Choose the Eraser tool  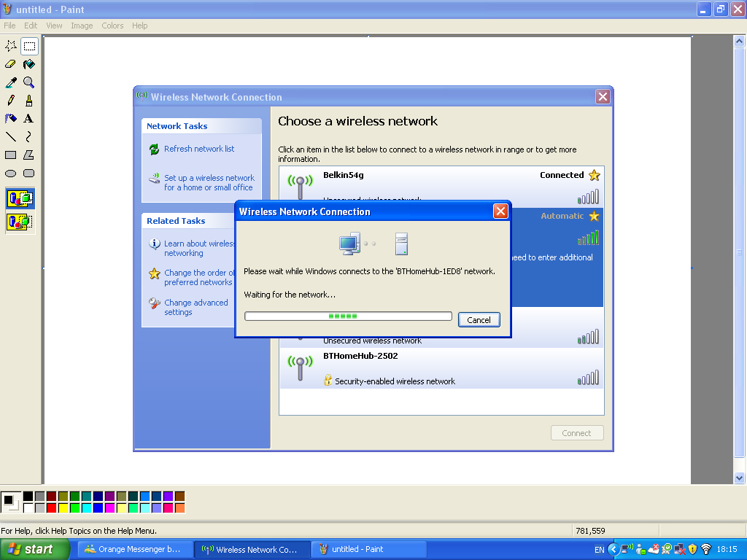coord(11,64)
